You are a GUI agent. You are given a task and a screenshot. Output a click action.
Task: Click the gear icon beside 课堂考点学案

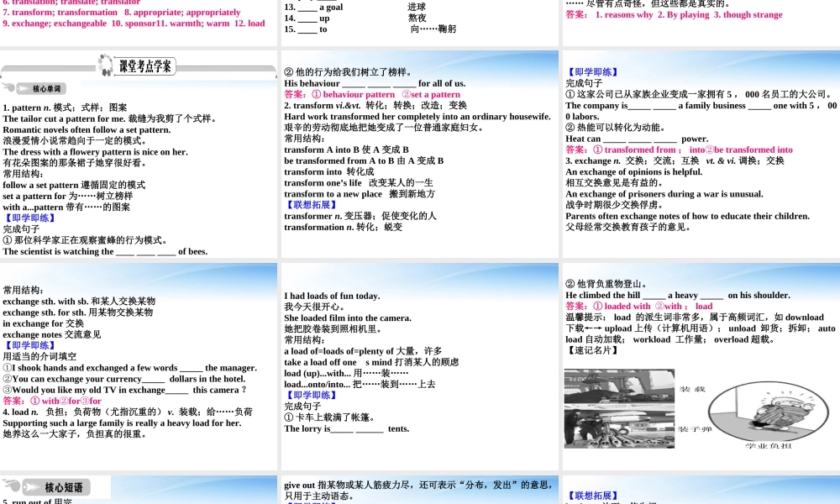tap(105, 66)
